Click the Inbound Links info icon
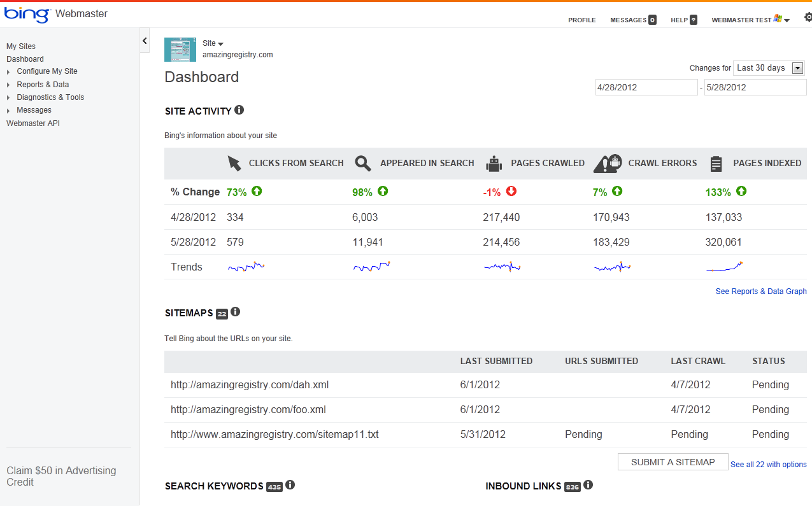The width and height of the screenshot is (812, 506). [x=588, y=485]
